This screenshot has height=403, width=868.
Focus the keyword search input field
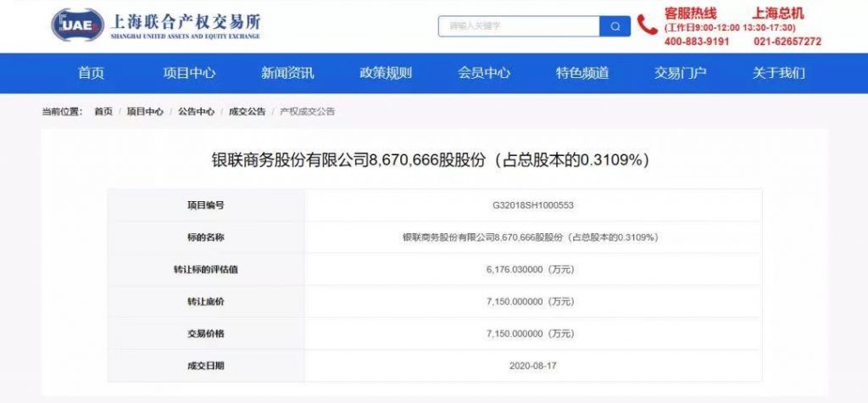520,26
